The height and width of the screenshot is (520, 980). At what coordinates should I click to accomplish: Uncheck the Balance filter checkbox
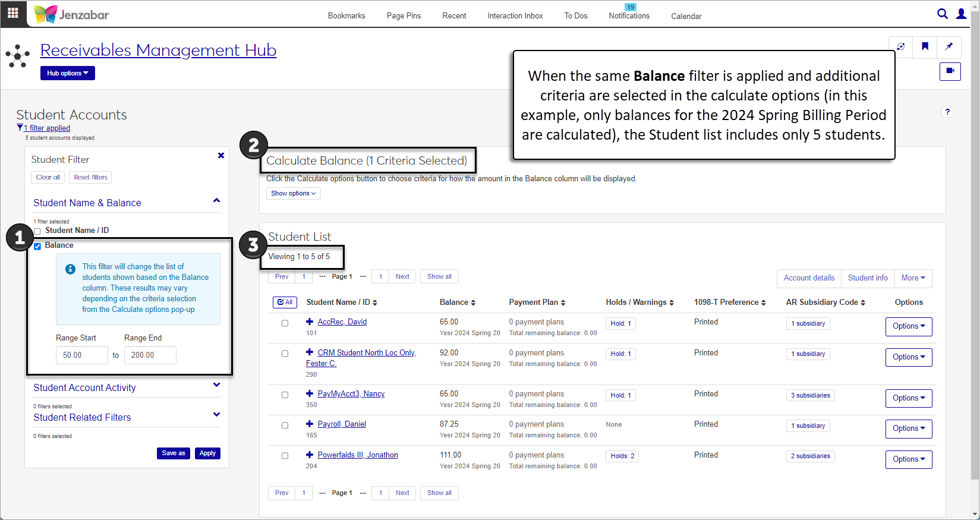pos(37,246)
